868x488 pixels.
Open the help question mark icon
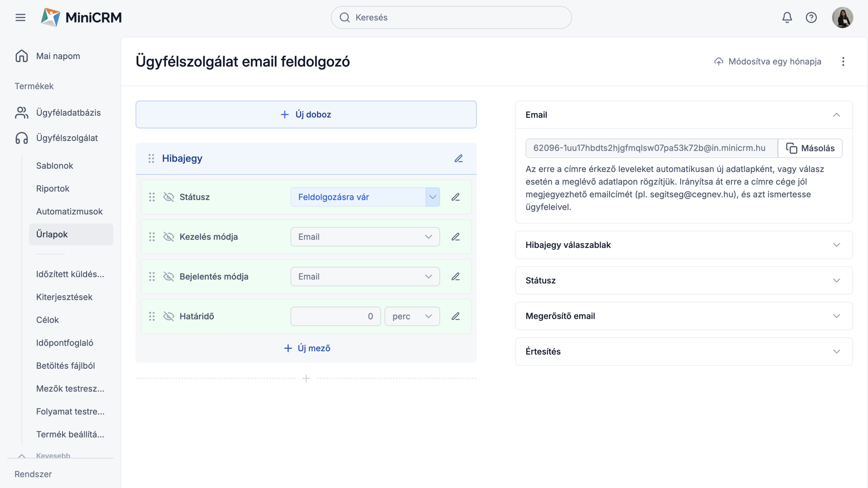pyautogui.click(x=811, y=17)
